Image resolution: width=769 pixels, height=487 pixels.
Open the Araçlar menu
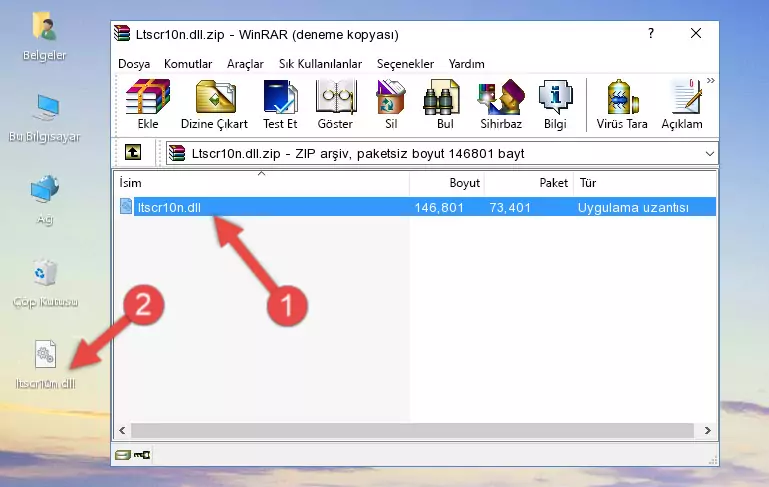(245, 64)
